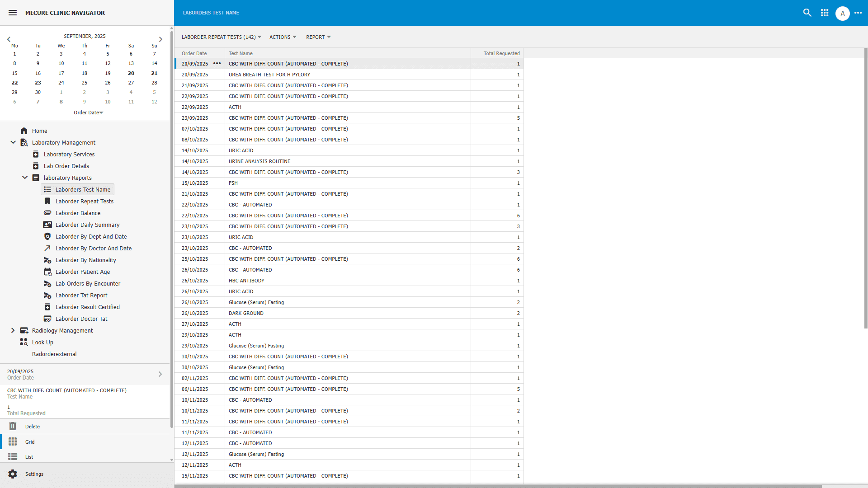Open the apps grid icon in top bar
The image size is (868, 488).
824,13
